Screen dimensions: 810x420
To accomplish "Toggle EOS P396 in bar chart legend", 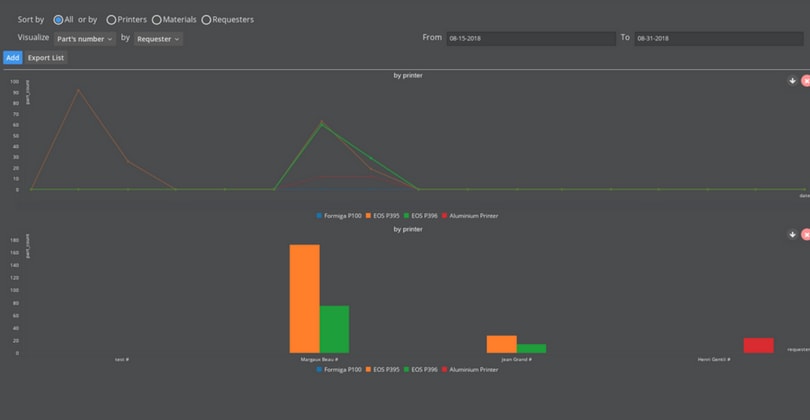I will (x=420, y=369).
